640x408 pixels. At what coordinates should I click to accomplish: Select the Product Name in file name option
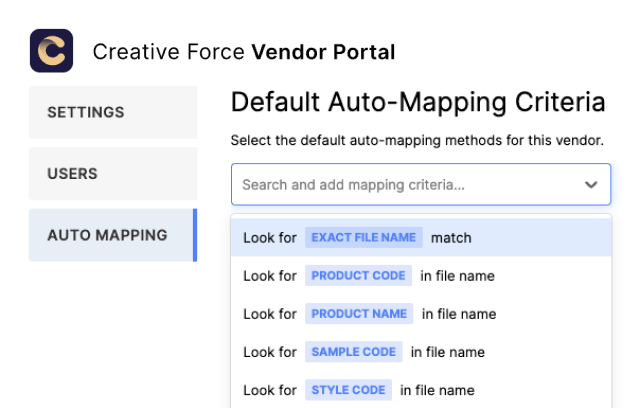point(421,314)
